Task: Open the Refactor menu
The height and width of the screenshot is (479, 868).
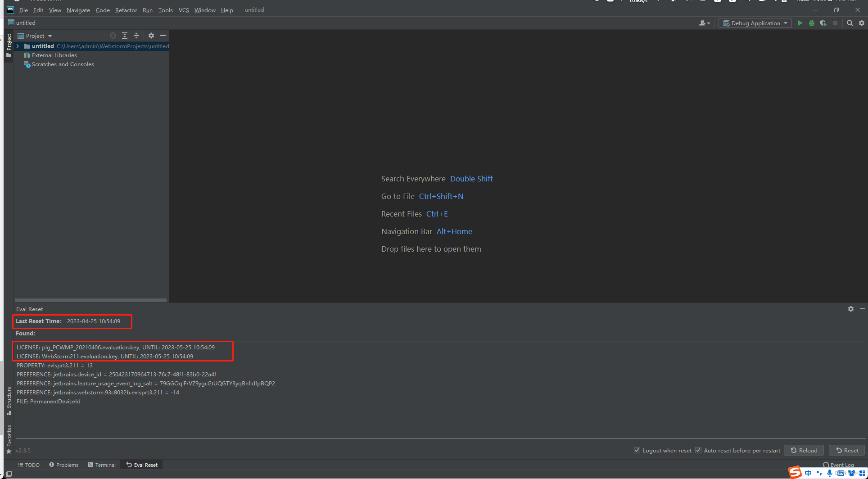Action: [x=126, y=10]
